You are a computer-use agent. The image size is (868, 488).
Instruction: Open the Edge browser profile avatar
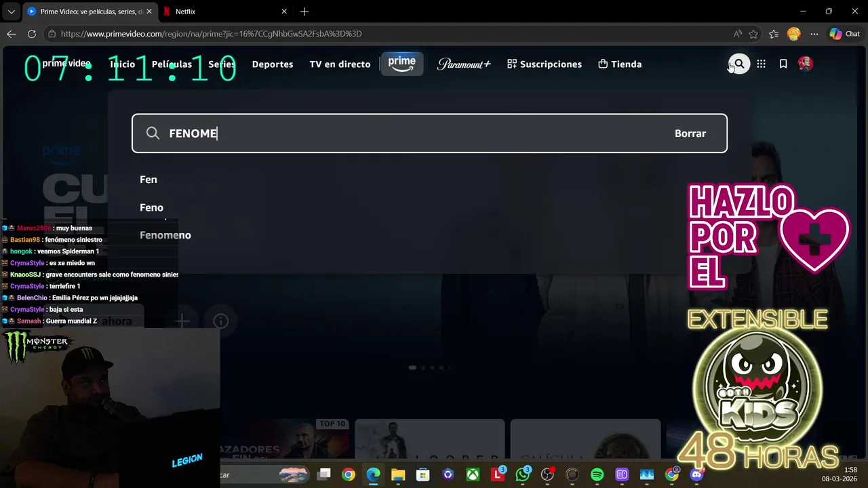click(793, 34)
